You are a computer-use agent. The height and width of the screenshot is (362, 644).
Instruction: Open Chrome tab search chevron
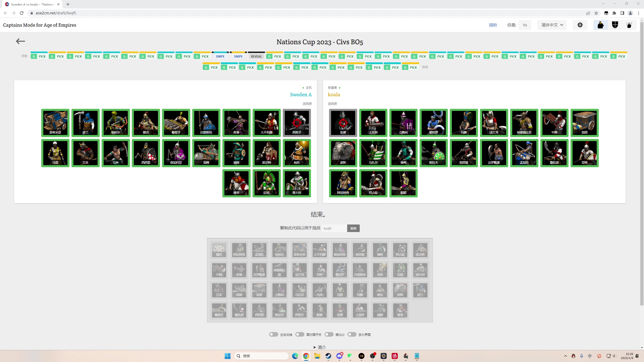(x=603, y=4)
